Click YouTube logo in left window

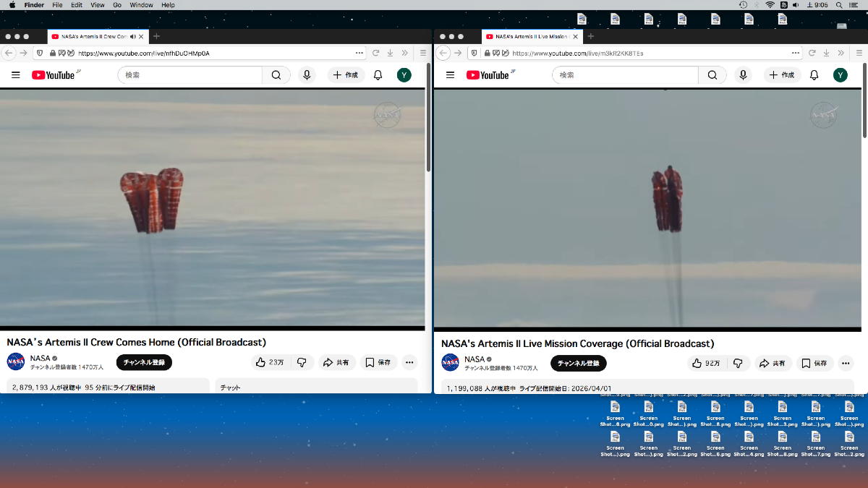coord(55,74)
